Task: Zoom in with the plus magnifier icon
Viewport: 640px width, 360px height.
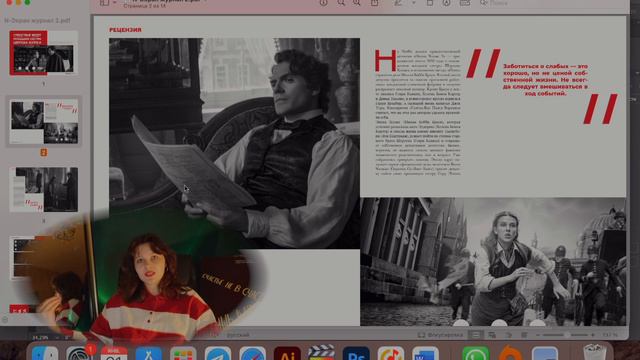Action: coord(357,3)
